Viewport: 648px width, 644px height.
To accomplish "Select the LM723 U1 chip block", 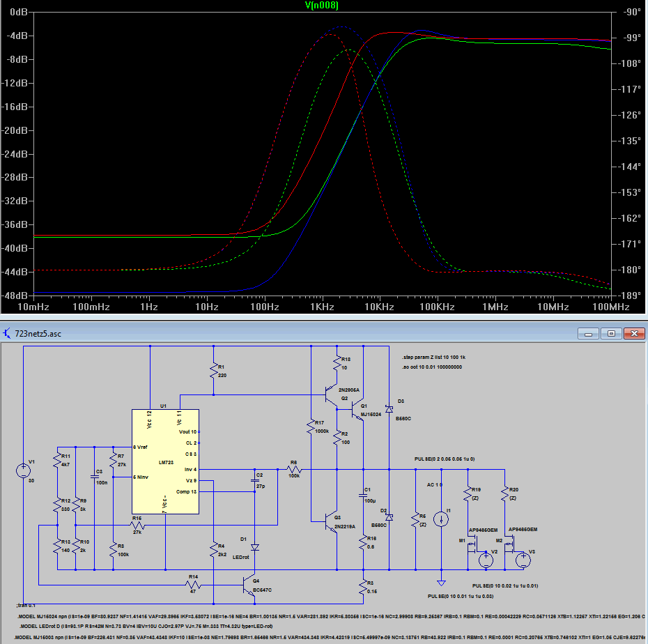I will coord(165,461).
